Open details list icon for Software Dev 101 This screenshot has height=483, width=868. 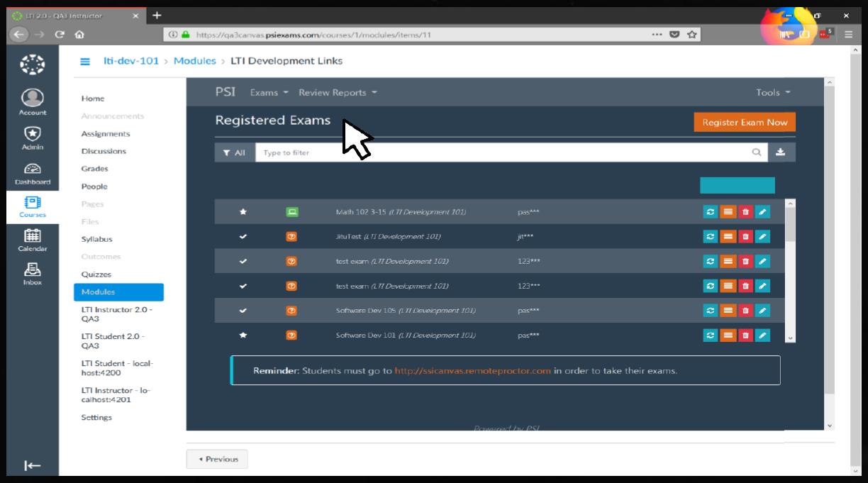coord(728,335)
